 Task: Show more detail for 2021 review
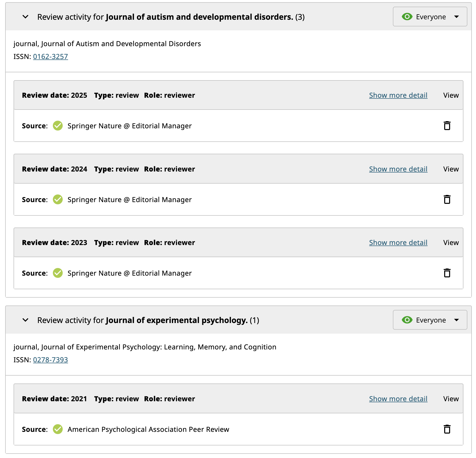[x=398, y=399]
